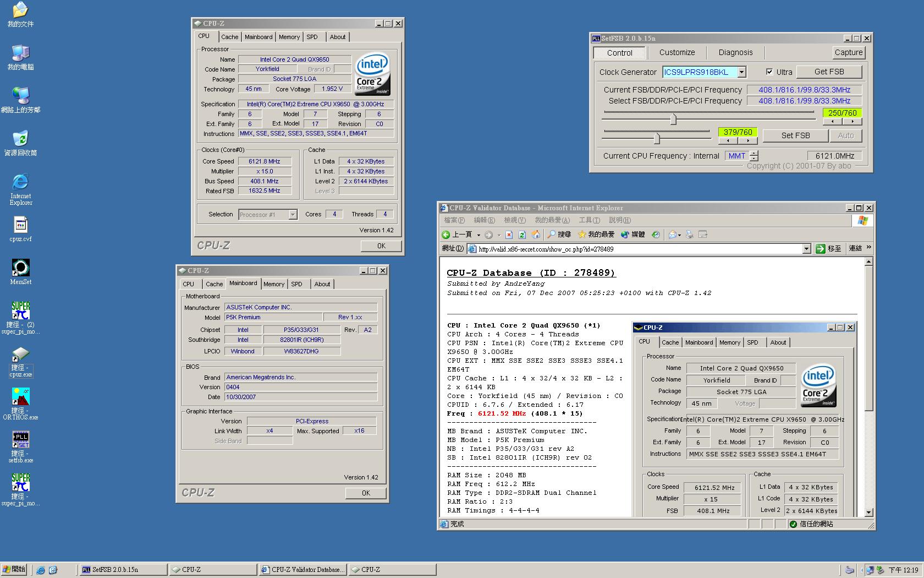
Task: Increment the MMT spinner value
Action: (754, 153)
